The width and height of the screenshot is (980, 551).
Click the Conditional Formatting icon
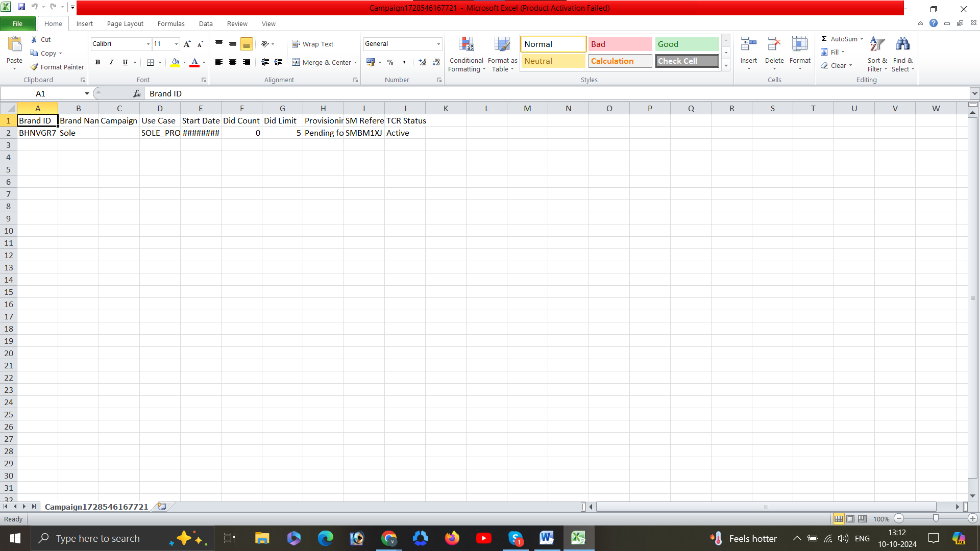[466, 45]
